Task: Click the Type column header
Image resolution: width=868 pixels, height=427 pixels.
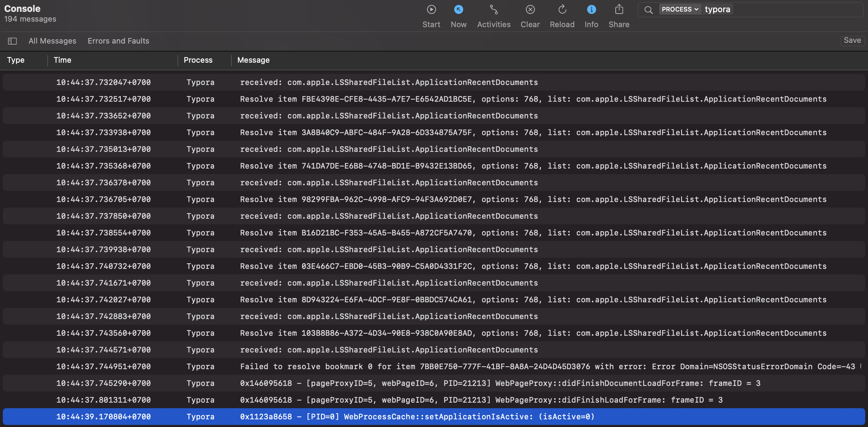Action: point(16,60)
